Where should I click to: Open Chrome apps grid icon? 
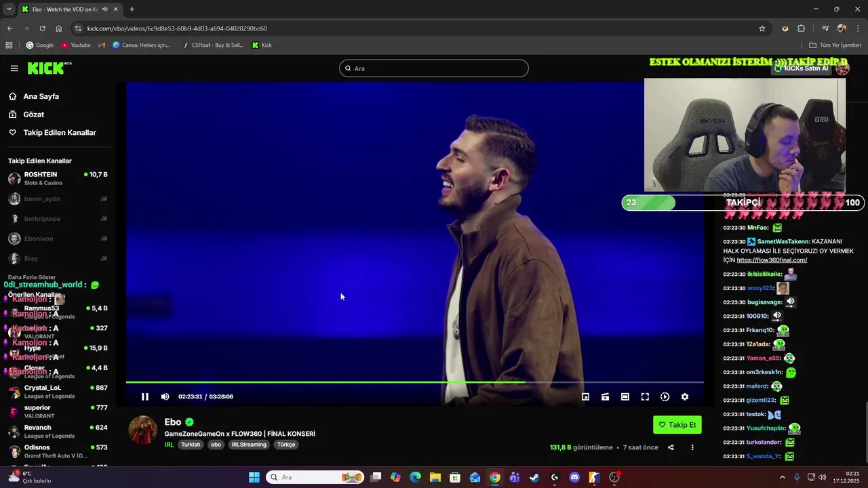pyautogui.click(x=9, y=45)
